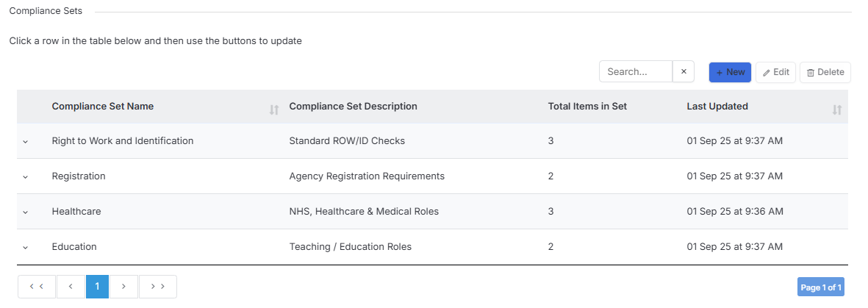Viewport: 868px width, 308px height.
Task: Select page 1 in the pagination
Action: (98, 287)
